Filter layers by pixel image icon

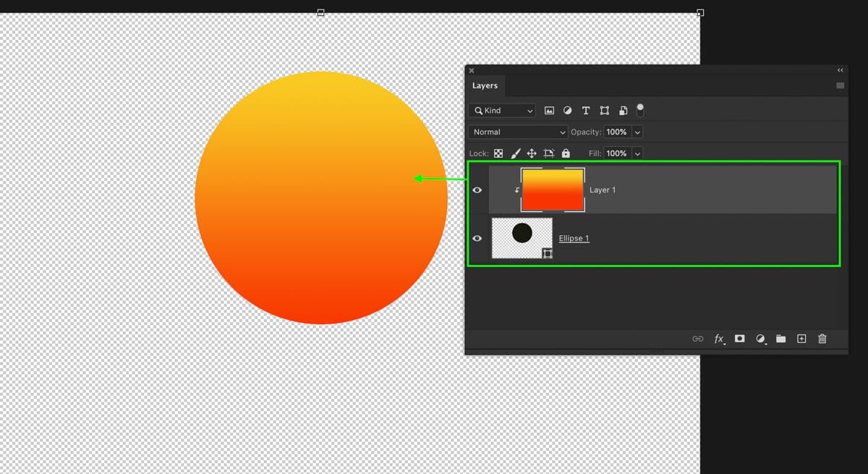[x=549, y=111]
